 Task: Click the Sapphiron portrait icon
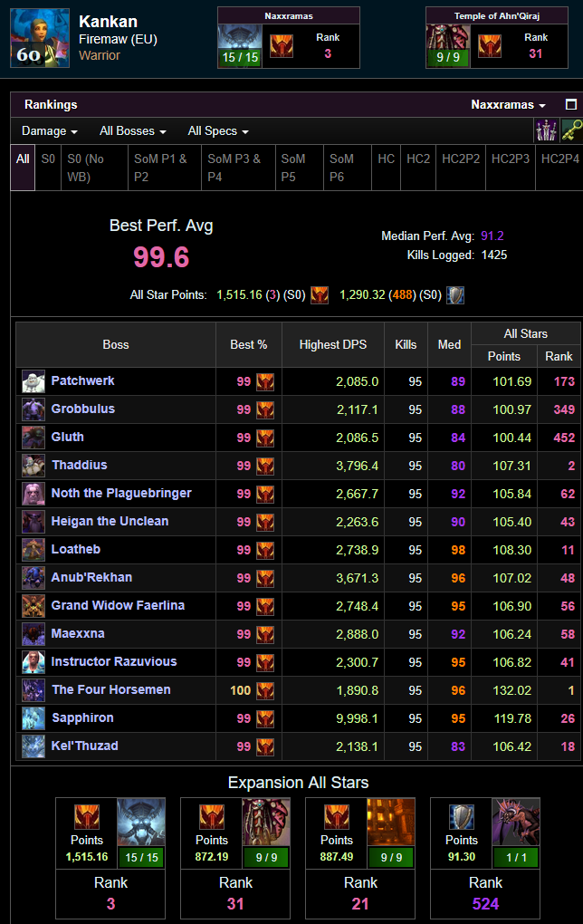click(33, 718)
